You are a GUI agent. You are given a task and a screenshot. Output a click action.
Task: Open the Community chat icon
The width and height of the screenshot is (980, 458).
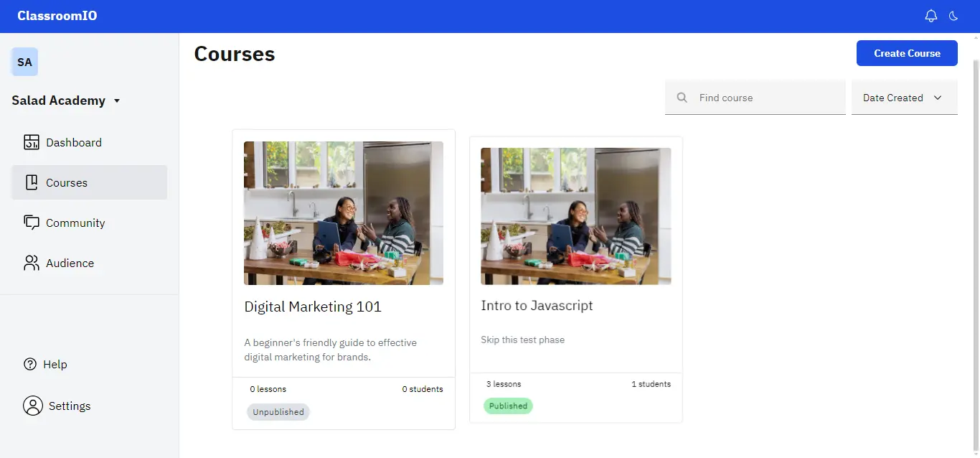pyautogui.click(x=32, y=223)
